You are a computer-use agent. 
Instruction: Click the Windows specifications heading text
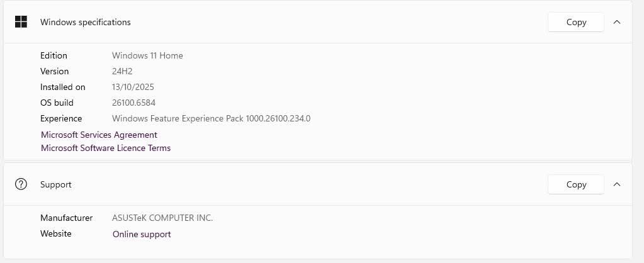coord(86,22)
